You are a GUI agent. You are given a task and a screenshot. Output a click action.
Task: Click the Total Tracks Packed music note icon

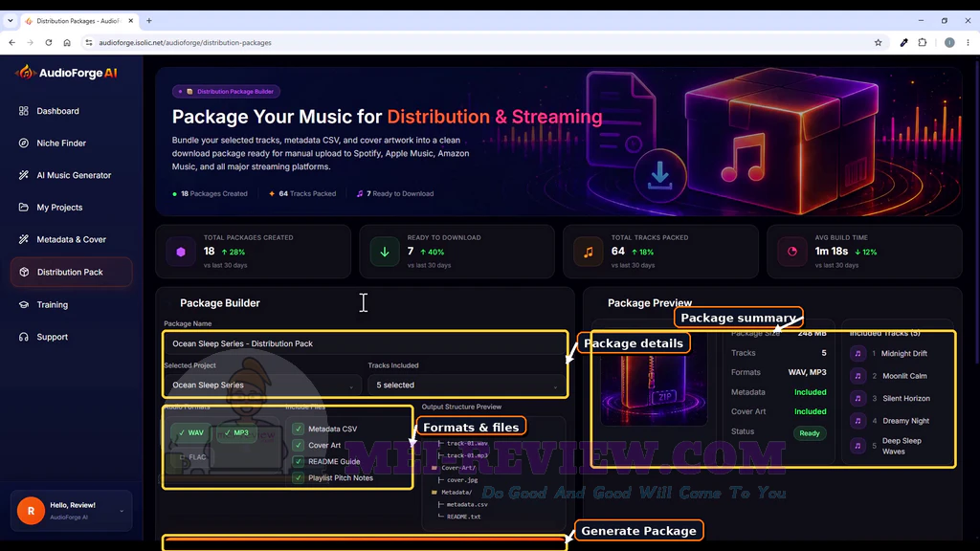589,252
